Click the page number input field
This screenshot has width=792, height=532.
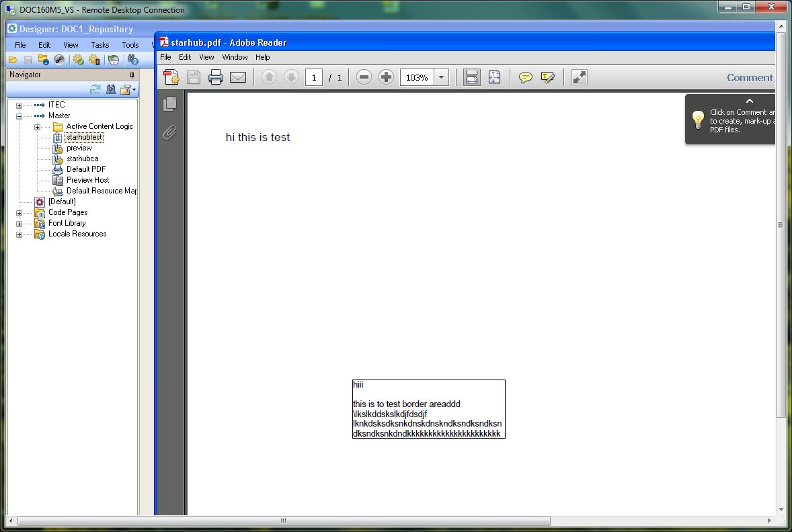pyautogui.click(x=314, y=77)
